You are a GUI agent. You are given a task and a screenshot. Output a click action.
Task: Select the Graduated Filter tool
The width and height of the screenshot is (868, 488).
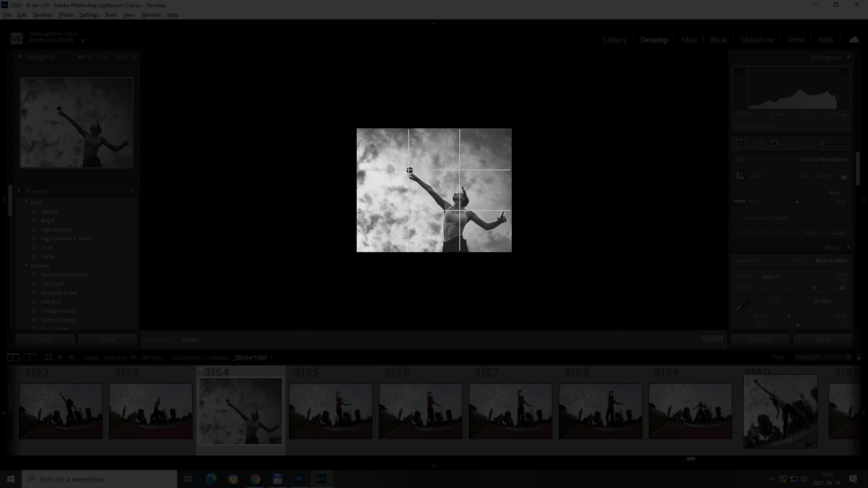coord(790,144)
